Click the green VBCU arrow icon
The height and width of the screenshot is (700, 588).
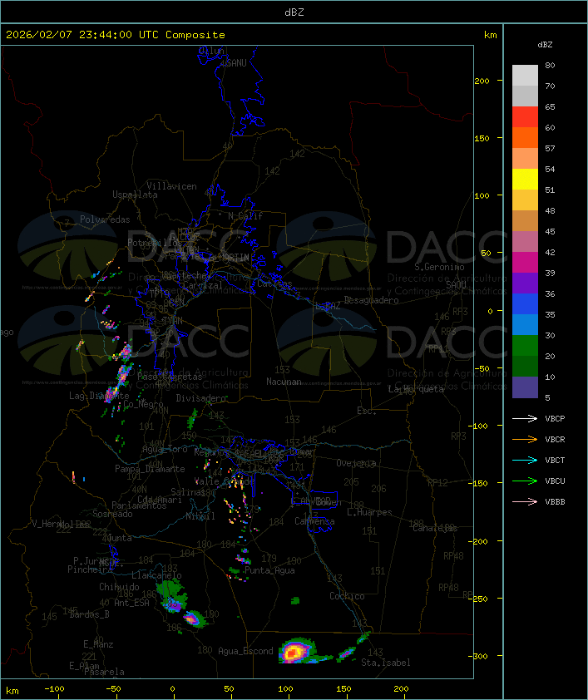pyautogui.click(x=525, y=481)
